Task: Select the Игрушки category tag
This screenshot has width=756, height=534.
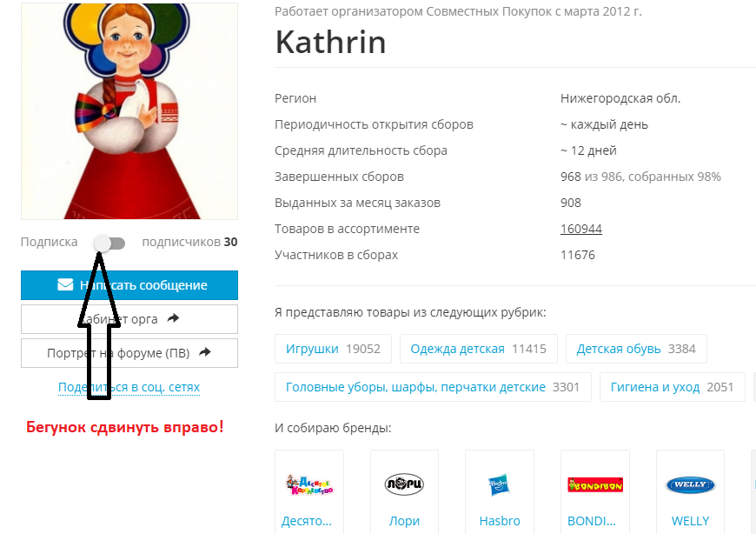Action: pyautogui.click(x=333, y=349)
